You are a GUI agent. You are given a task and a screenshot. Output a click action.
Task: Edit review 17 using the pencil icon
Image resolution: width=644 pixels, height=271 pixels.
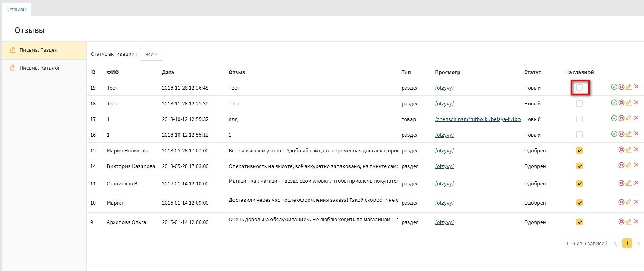point(629,118)
